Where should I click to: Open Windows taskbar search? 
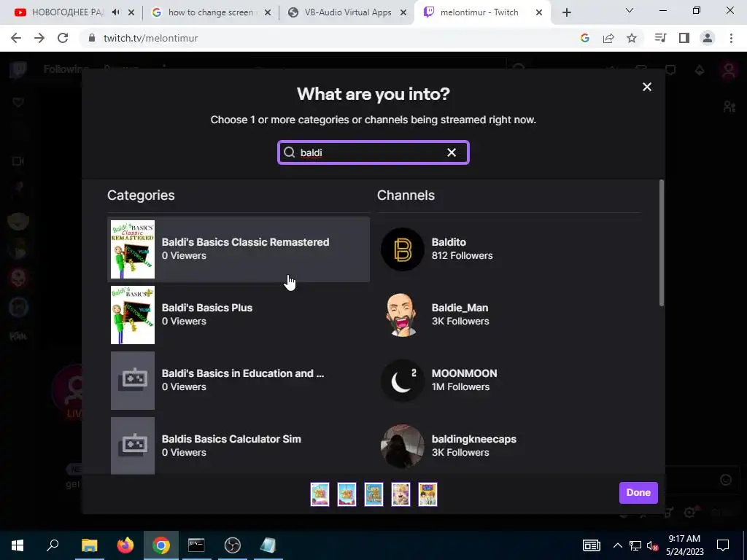53,545
